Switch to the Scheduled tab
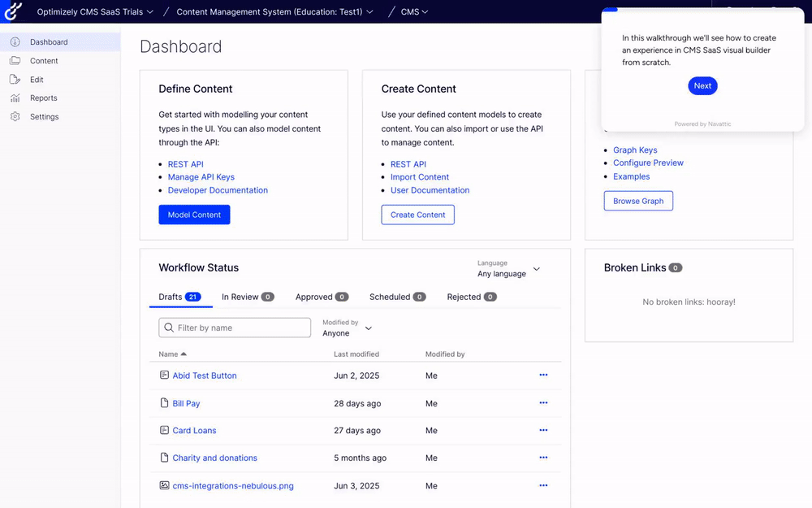This screenshot has height=508, width=812. point(396,297)
